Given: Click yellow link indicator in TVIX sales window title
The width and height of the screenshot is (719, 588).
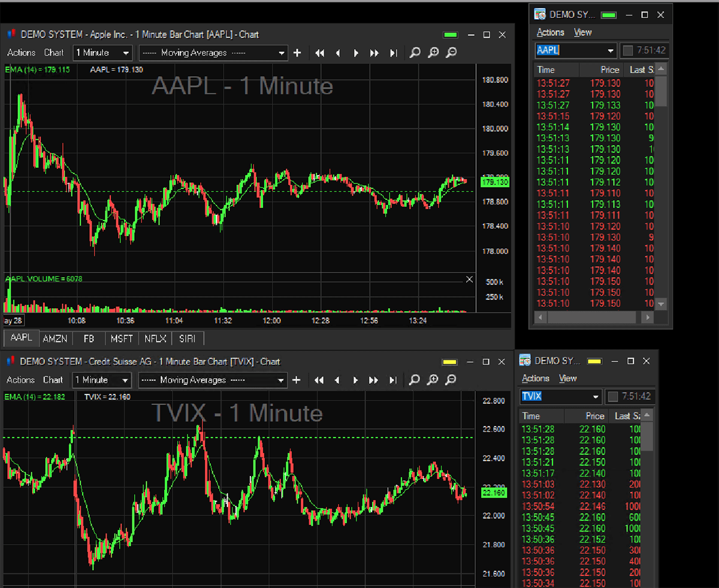Looking at the screenshot, I should click(x=594, y=361).
